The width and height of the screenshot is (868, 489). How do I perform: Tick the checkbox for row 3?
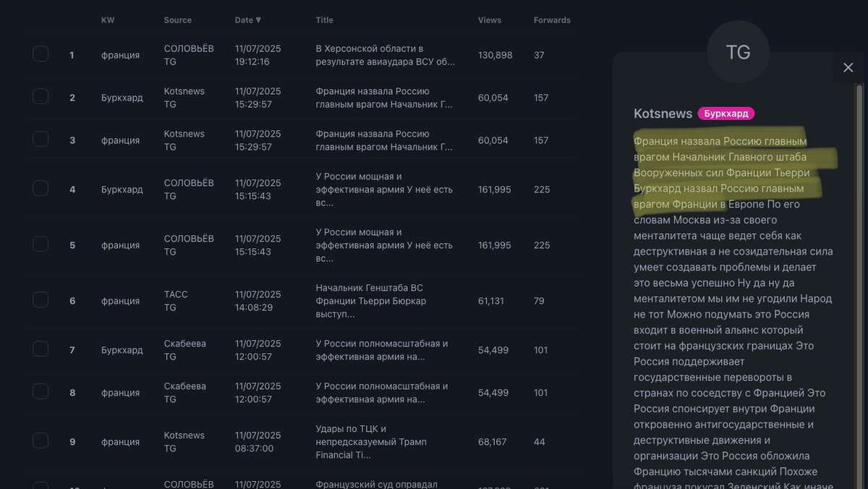pyautogui.click(x=41, y=140)
